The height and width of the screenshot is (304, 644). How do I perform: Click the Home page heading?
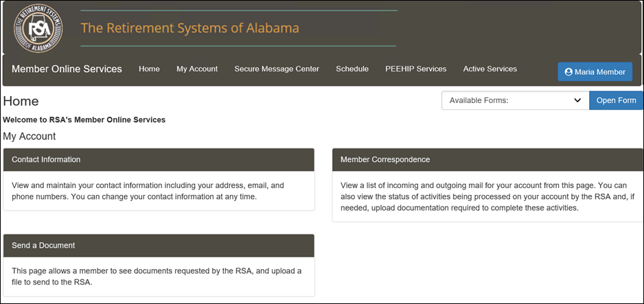[x=21, y=101]
